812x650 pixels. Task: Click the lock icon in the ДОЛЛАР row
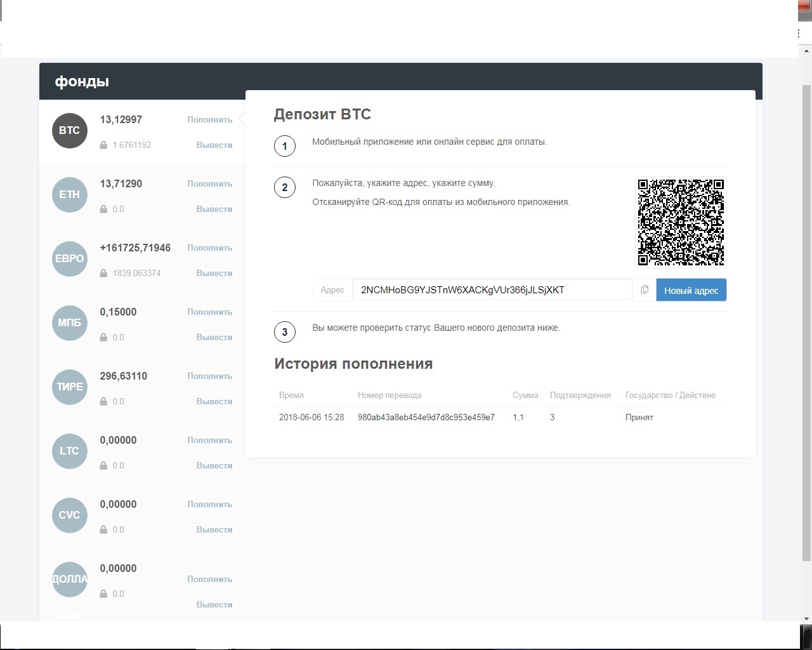pos(103,594)
